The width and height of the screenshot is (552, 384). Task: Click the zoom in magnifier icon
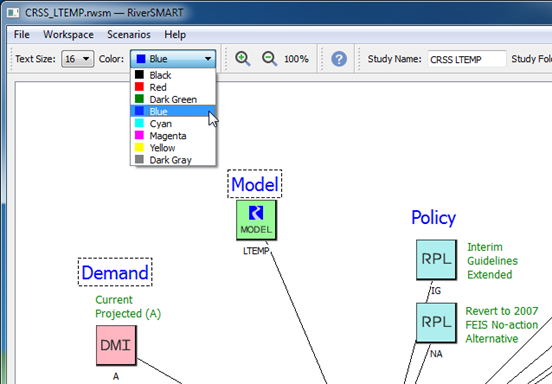(243, 58)
